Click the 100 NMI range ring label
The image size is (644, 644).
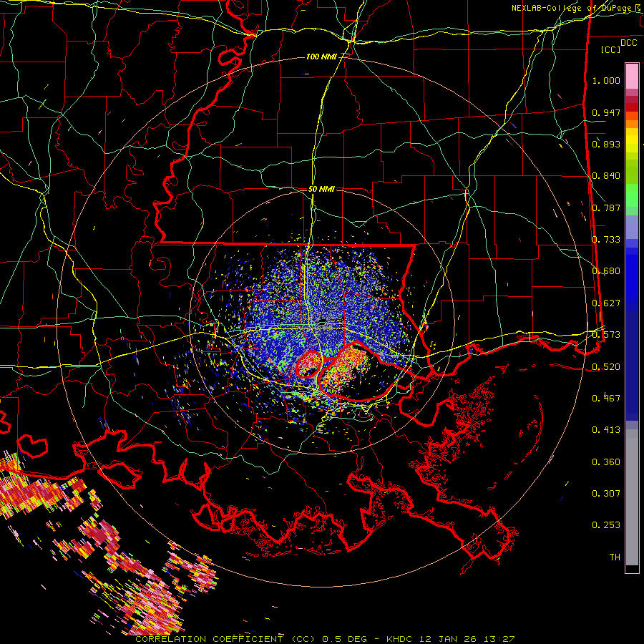321,57
